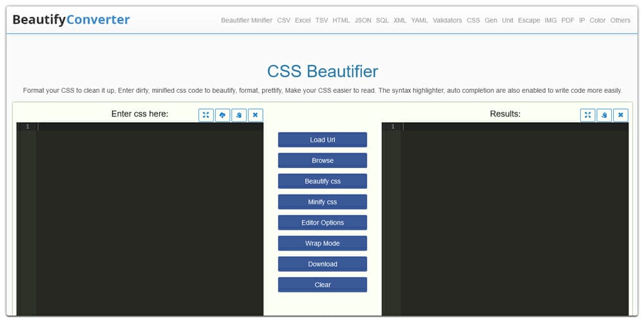
Task: Open the Color menu
Action: tap(598, 20)
